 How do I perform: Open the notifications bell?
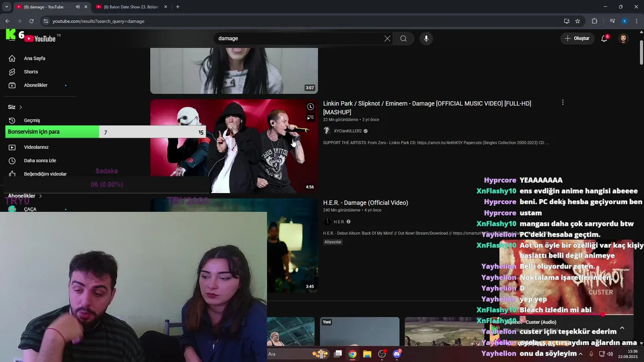(x=604, y=39)
